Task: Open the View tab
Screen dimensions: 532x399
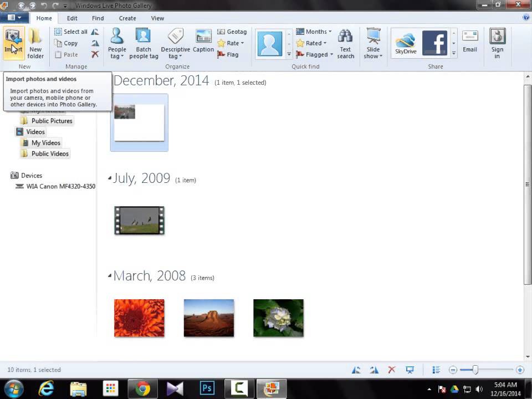Action: [157, 18]
